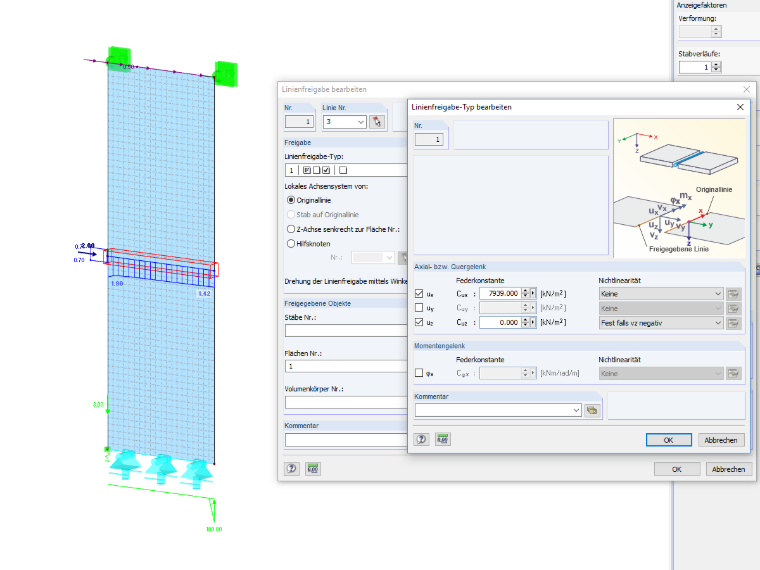This screenshot has width=760, height=570.
Task: Click the Verformung factor spinner
Action: pos(716,32)
